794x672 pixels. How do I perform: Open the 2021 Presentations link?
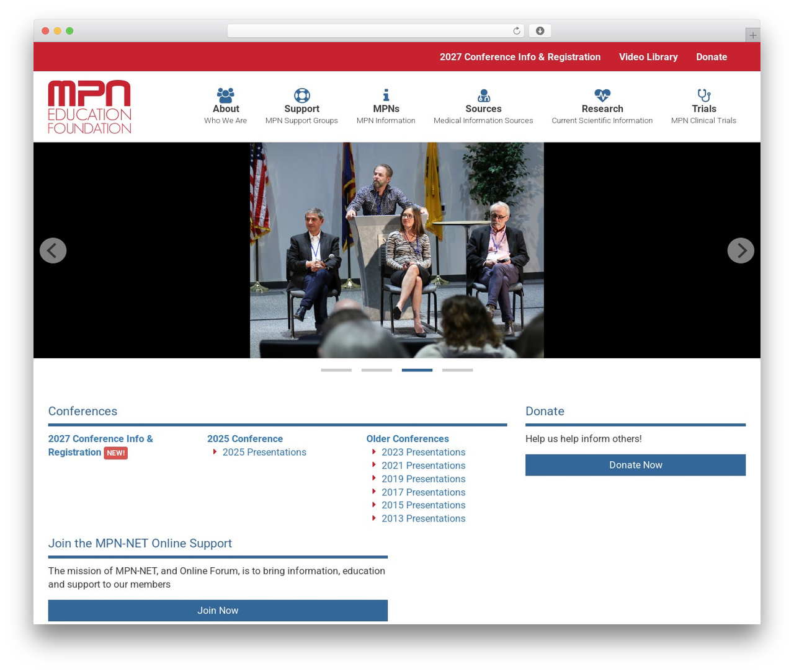coord(423,466)
